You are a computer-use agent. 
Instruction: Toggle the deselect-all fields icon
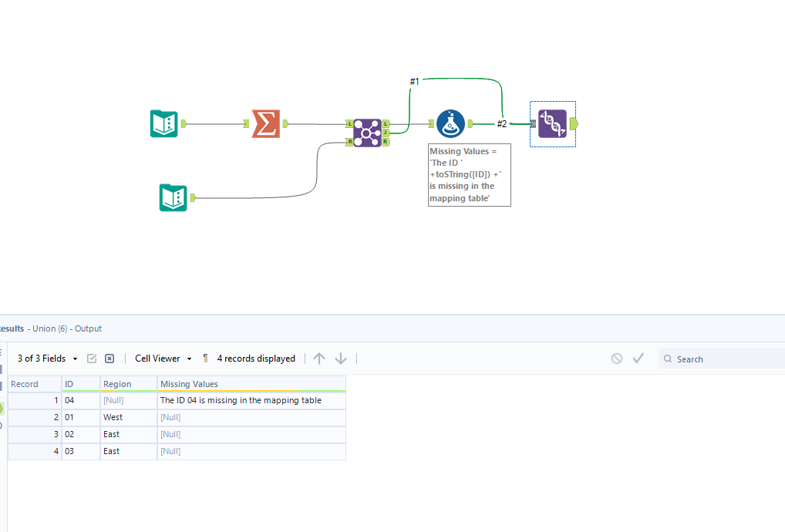coord(109,359)
